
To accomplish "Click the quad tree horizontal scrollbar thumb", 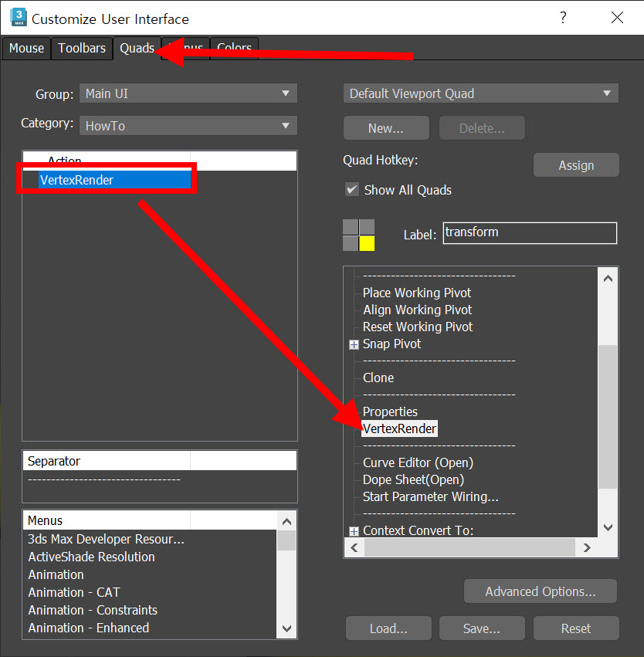I will pos(469,547).
